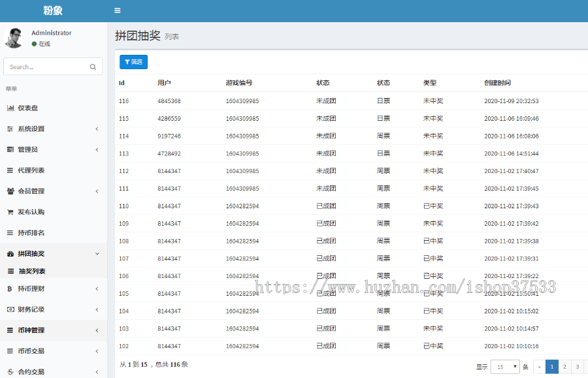Expand the 币币交易 menu chevron

(97, 351)
